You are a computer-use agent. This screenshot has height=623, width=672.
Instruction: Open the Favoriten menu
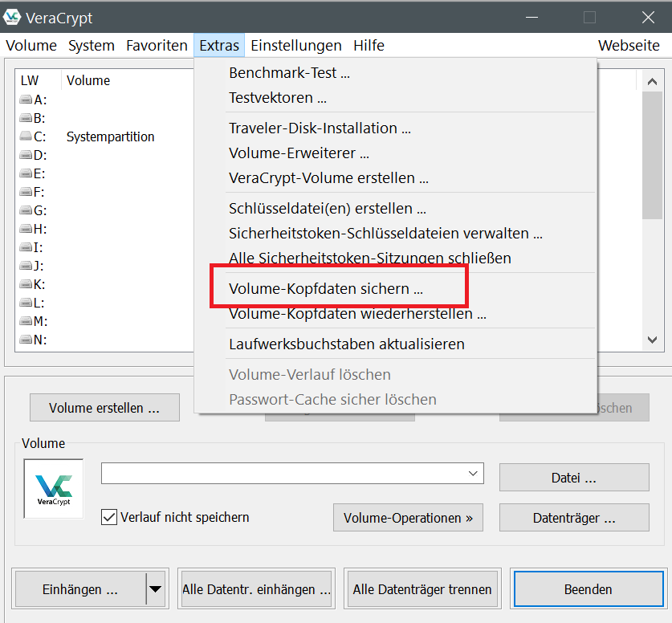(157, 46)
